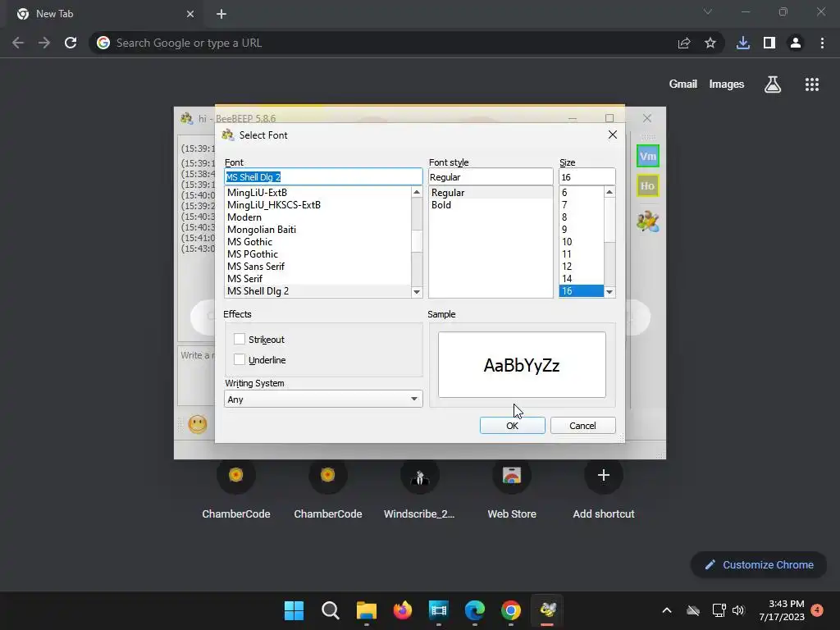Open Google Images link

click(727, 84)
